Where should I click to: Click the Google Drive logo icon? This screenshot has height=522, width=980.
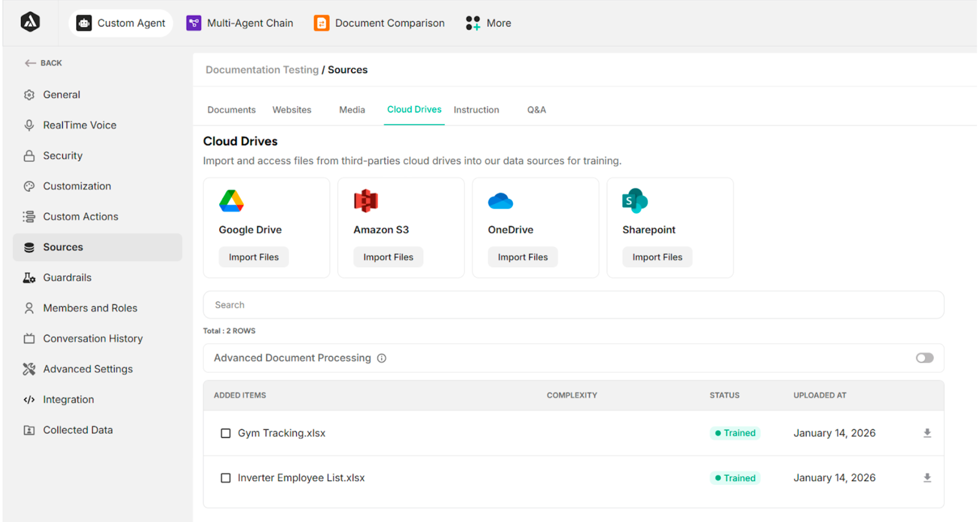(231, 201)
